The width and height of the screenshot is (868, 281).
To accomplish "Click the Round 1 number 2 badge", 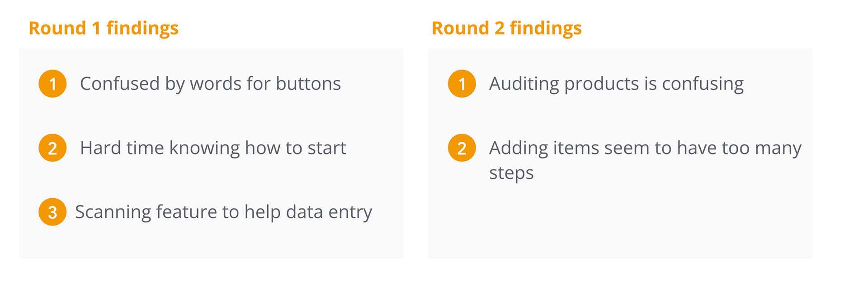I will [x=52, y=148].
